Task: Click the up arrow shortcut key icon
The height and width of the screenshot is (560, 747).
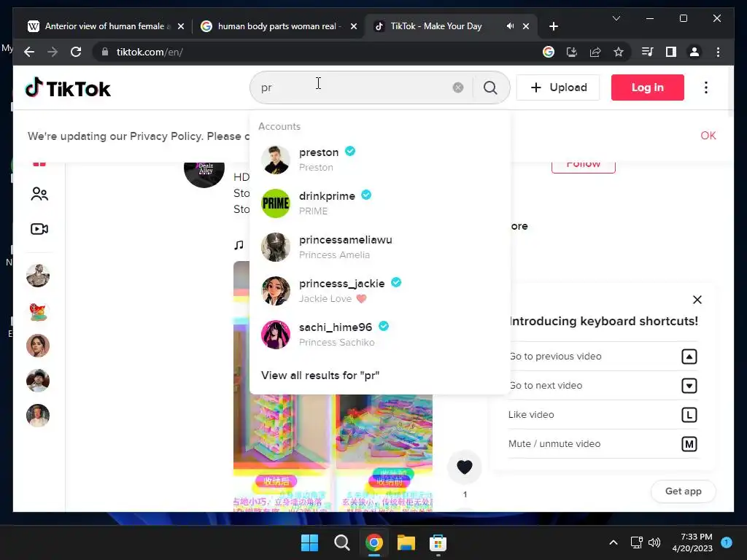Action: (x=689, y=357)
